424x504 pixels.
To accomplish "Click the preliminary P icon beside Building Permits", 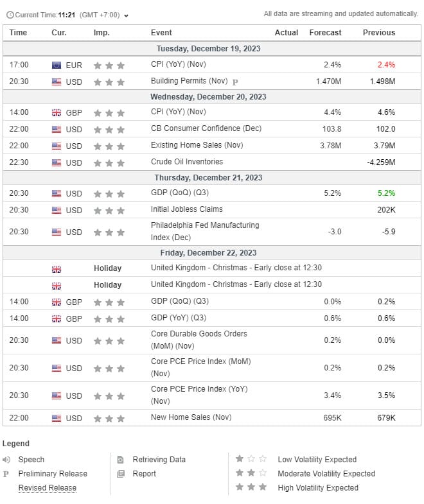I will (235, 82).
